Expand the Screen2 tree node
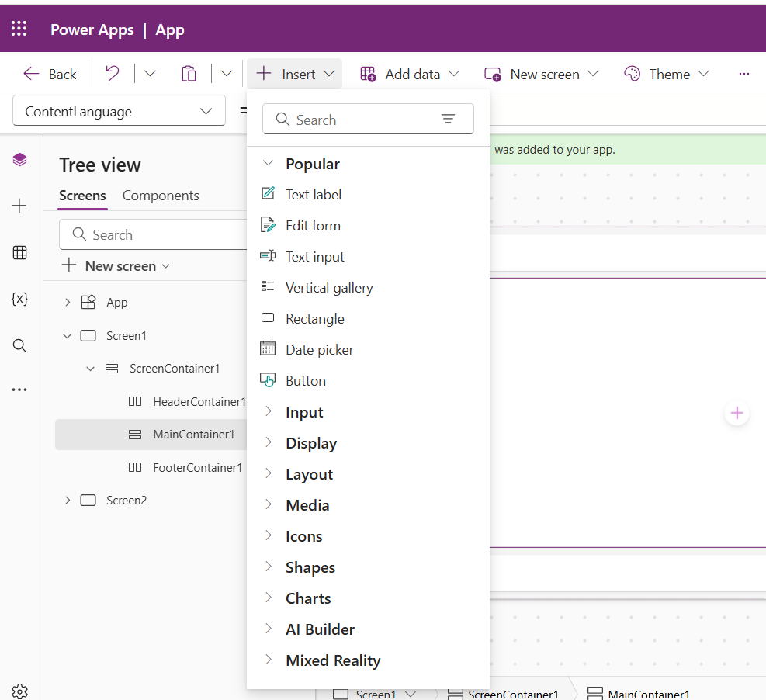Image resolution: width=766 pixels, height=700 pixels. pyautogui.click(x=68, y=501)
